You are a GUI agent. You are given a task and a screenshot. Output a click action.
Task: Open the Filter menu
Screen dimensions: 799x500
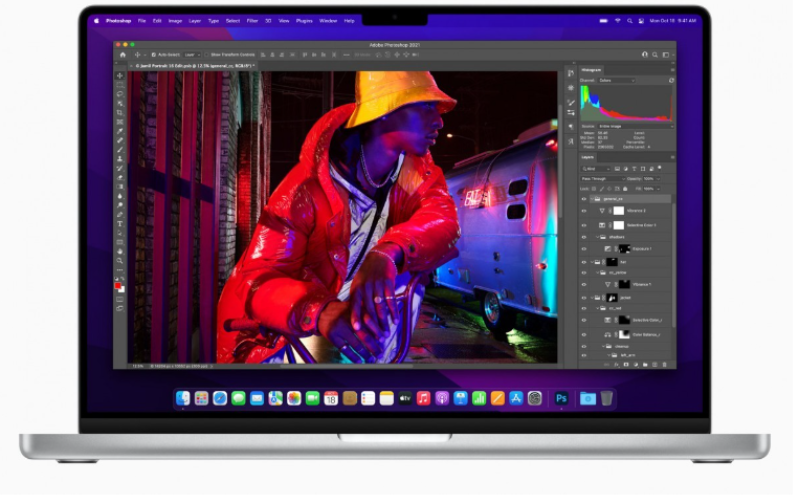(x=252, y=21)
